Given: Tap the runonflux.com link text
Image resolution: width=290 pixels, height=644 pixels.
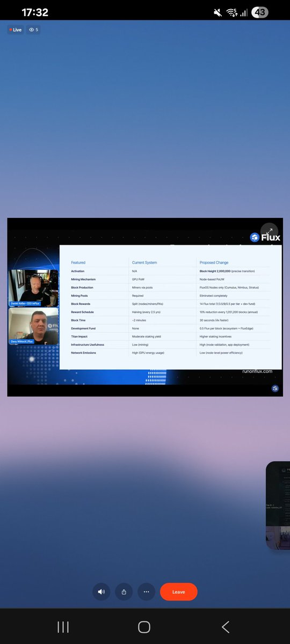Looking at the screenshot, I should point(257,371).
